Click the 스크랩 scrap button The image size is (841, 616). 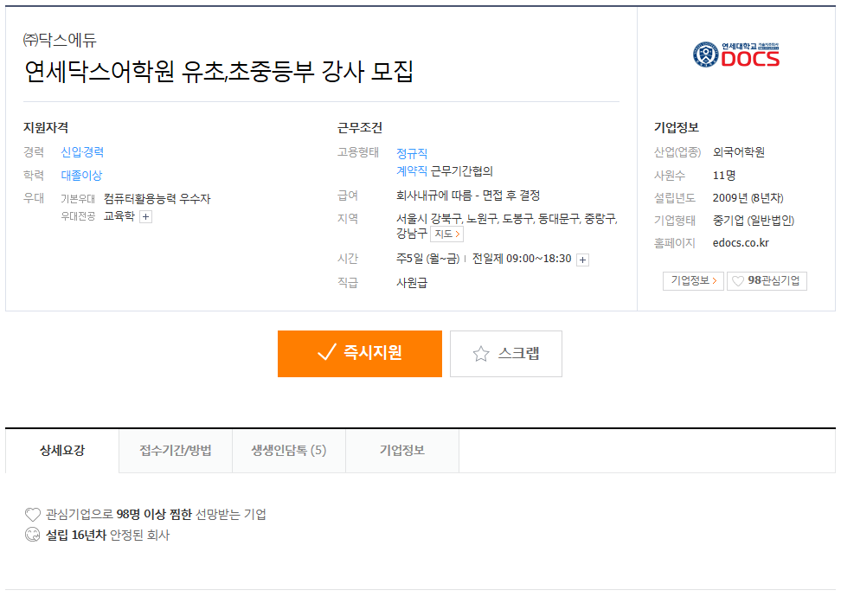click(x=506, y=354)
